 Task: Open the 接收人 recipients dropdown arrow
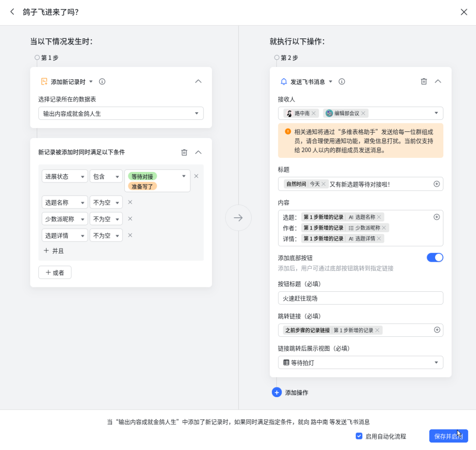pyautogui.click(x=436, y=113)
